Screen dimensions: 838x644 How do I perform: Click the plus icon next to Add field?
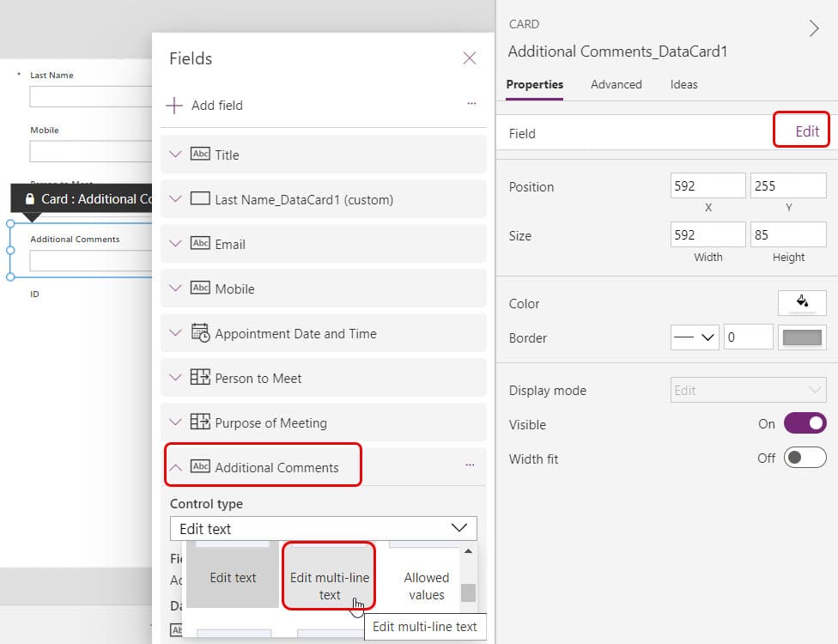point(174,106)
